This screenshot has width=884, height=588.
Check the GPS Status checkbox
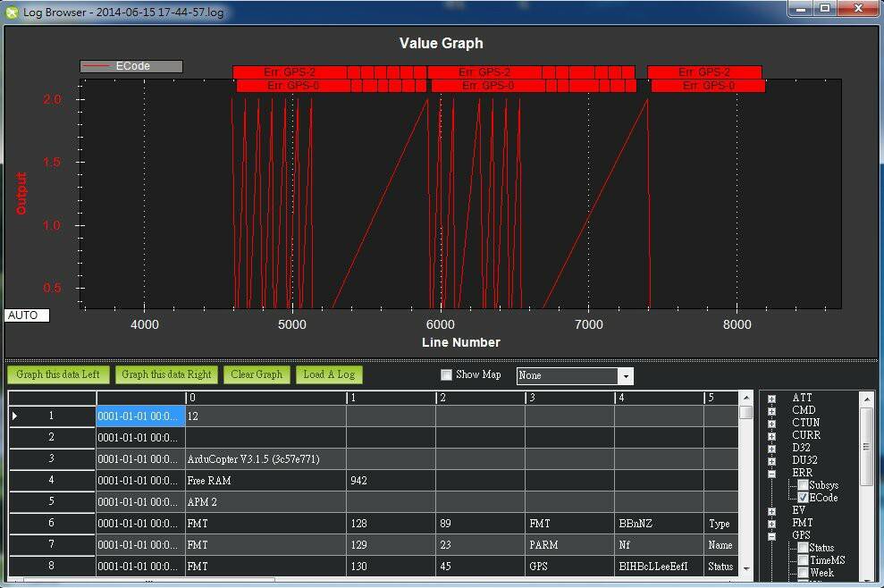(803, 548)
